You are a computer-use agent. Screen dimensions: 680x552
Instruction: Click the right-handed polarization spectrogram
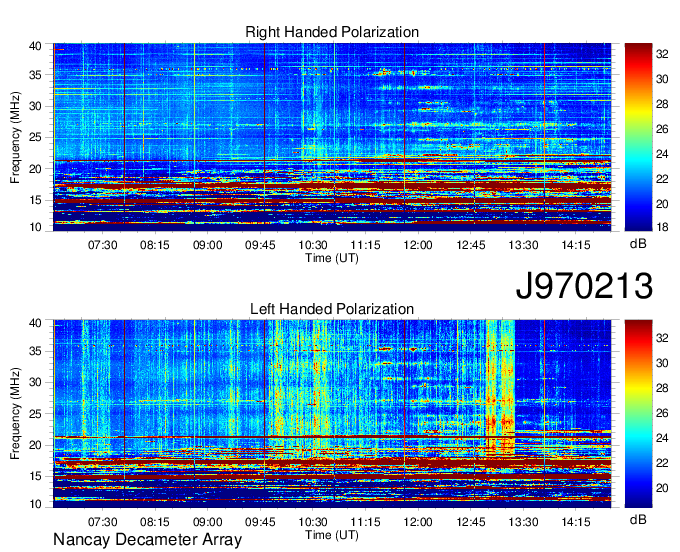[332, 137]
